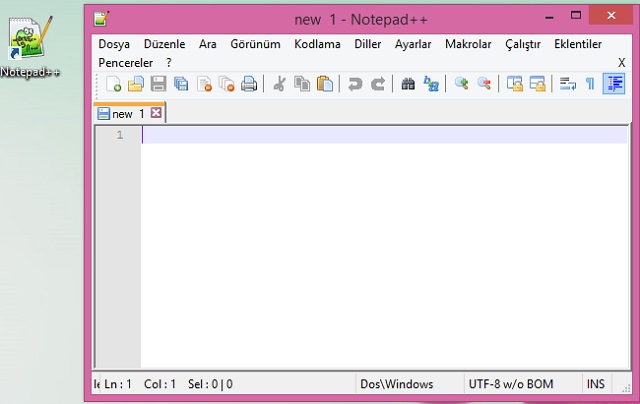Close the "new 1" tab with its red X
The image size is (640, 404).
pos(156,113)
